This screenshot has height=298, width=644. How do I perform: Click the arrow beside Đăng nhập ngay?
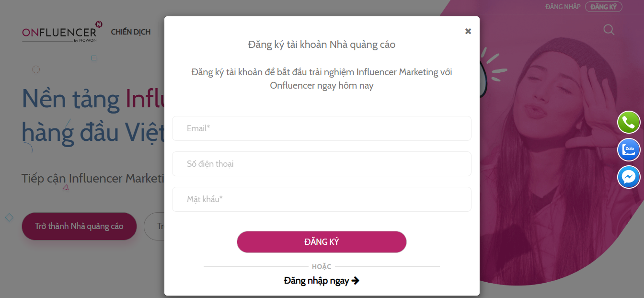coord(356,281)
